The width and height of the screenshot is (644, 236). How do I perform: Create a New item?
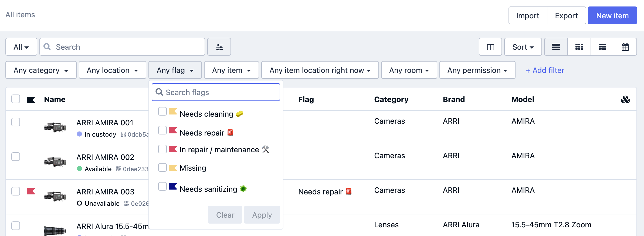pos(612,16)
